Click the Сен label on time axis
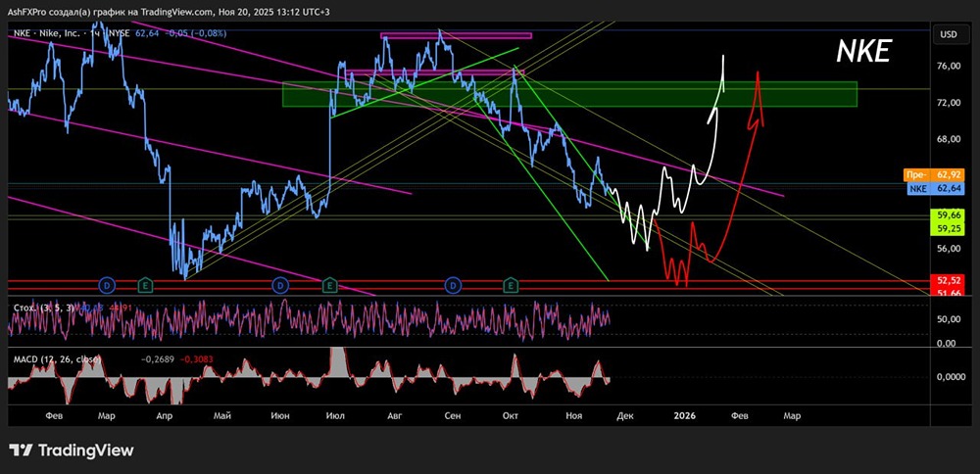 point(453,414)
